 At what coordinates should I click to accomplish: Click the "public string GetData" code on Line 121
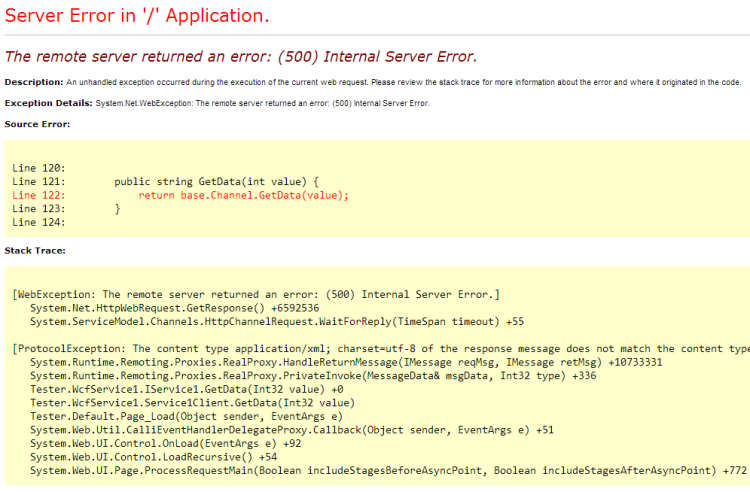click(x=216, y=181)
